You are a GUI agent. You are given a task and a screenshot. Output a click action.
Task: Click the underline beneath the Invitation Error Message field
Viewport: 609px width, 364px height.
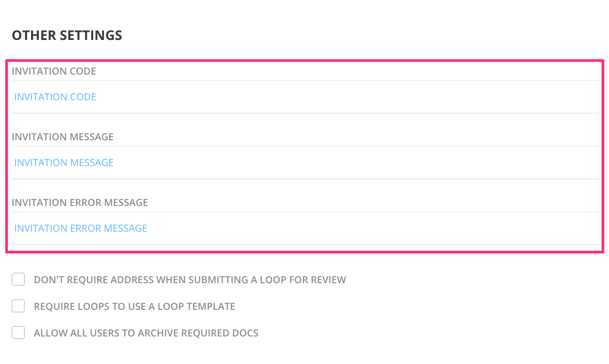(x=305, y=245)
